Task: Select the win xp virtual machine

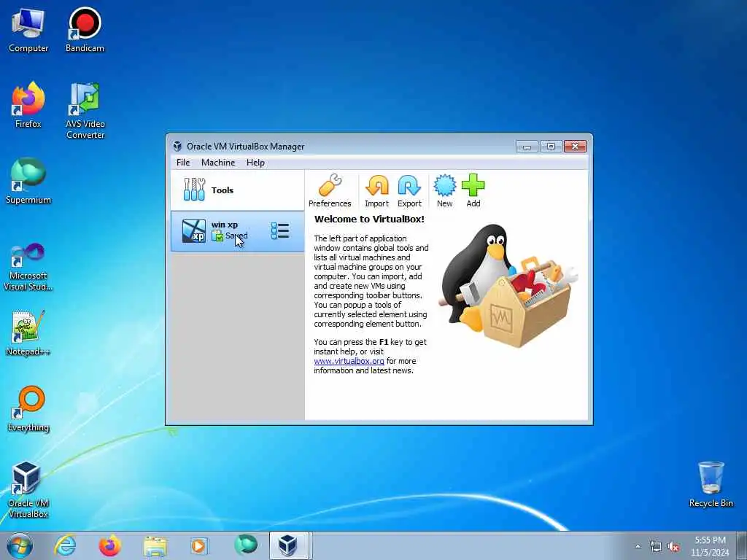Action: pyautogui.click(x=237, y=231)
